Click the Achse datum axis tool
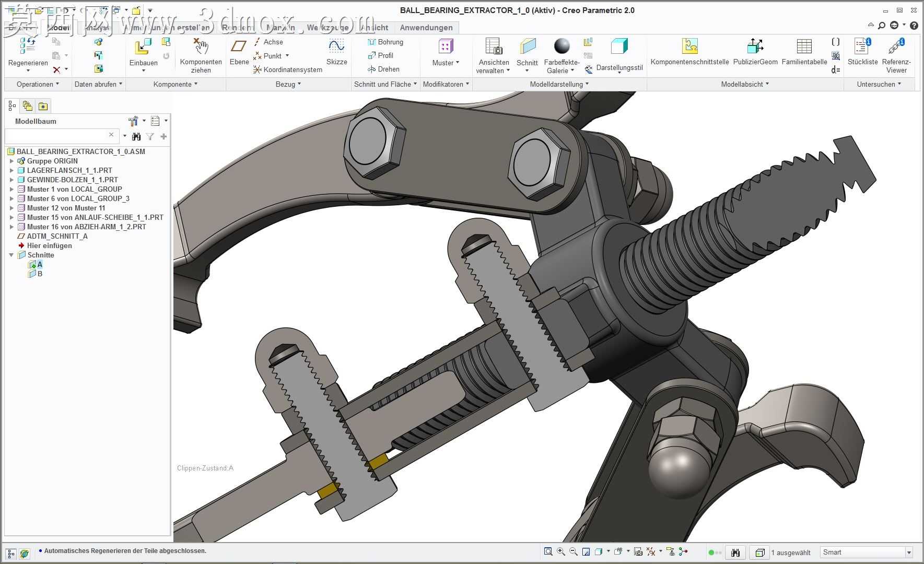Screen dimensions: 924x564 coord(268,42)
